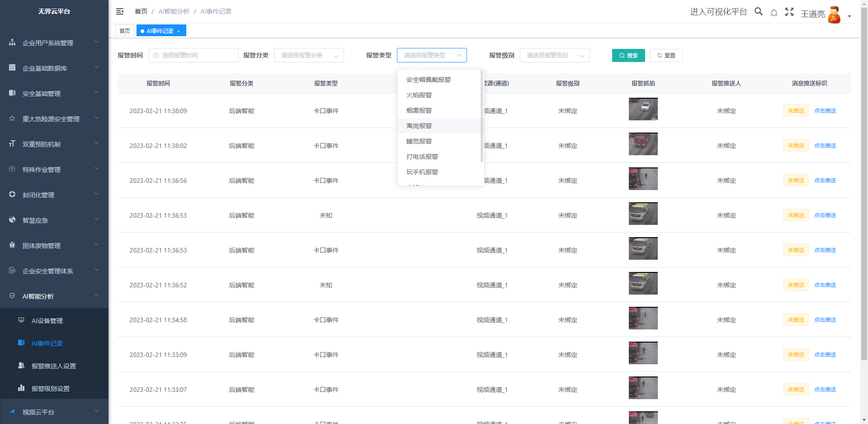Open the 报警分类 dropdown

(309, 55)
